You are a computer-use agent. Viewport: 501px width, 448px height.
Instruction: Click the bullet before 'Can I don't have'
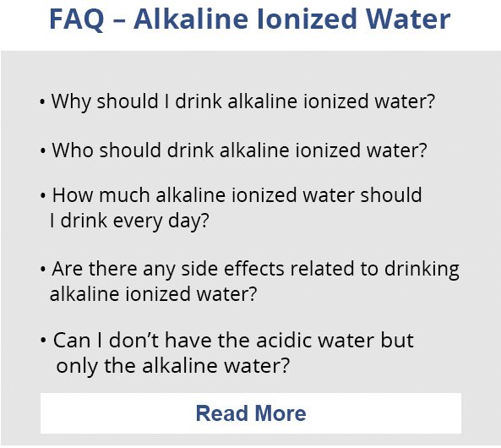[x=43, y=341]
